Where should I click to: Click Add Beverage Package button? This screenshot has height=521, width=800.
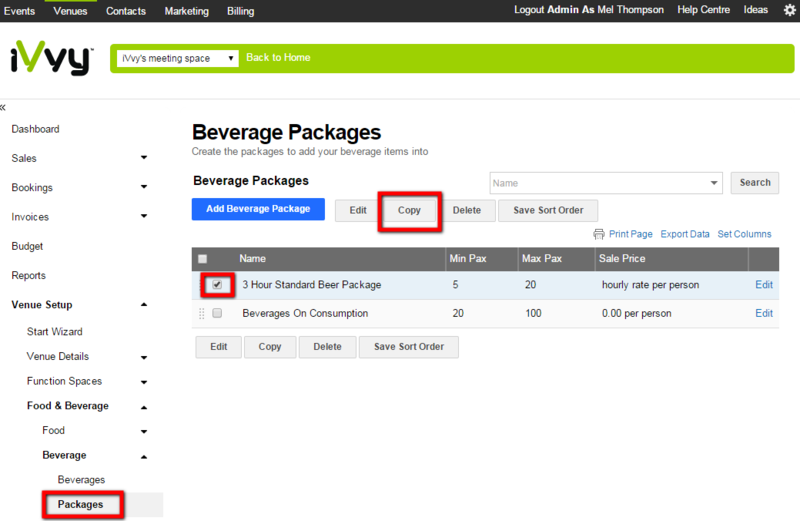[x=258, y=209]
